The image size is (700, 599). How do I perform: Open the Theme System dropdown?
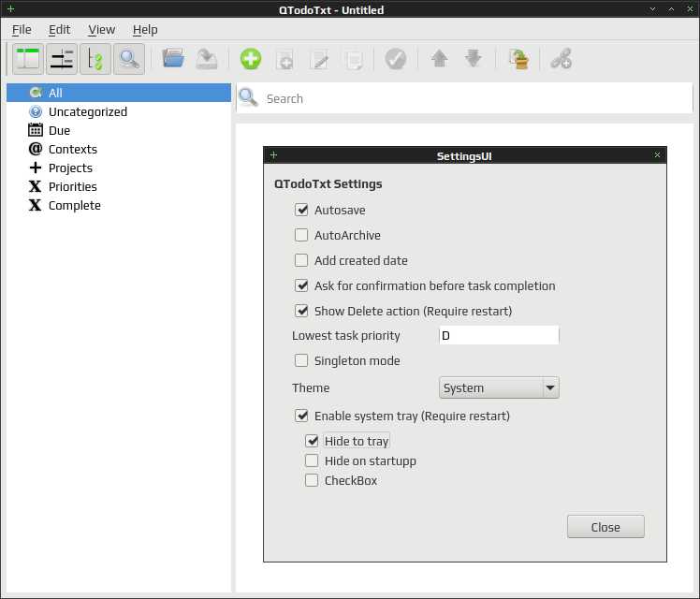499,387
